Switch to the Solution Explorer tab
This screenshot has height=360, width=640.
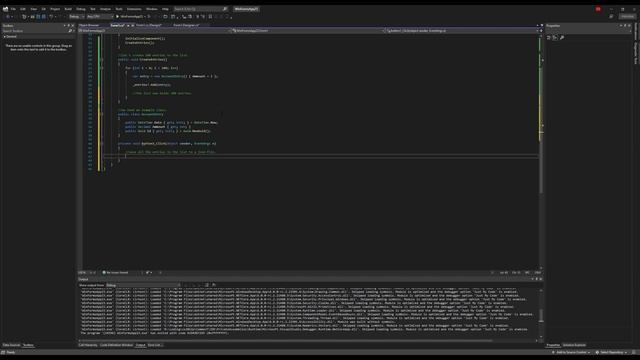574,345
